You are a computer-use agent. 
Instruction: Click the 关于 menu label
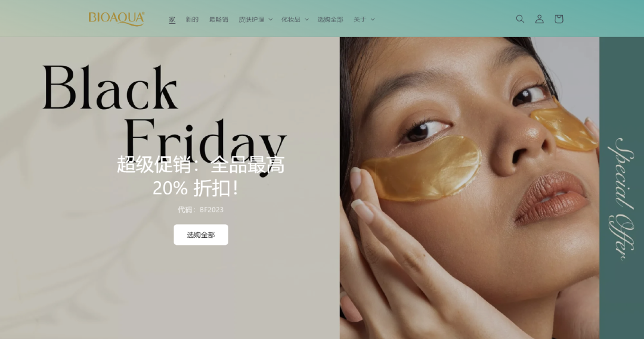360,20
